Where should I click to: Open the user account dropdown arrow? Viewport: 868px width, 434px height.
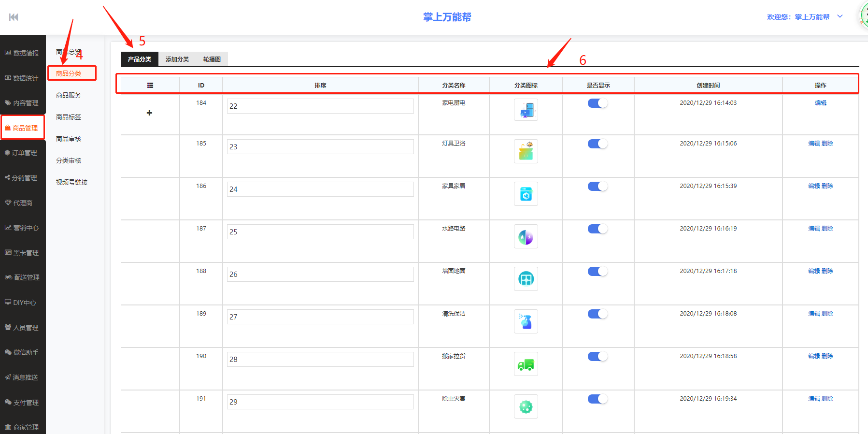pyautogui.click(x=840, y=16)
